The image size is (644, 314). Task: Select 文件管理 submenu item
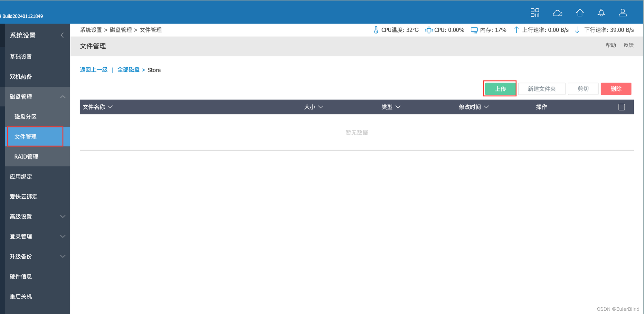(37, 137)
